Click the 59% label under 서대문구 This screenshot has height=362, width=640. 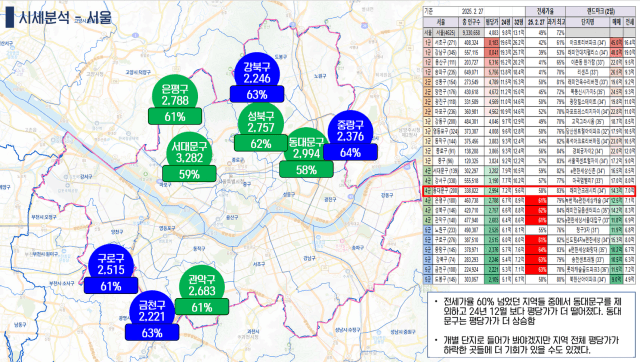coord(189,174)
